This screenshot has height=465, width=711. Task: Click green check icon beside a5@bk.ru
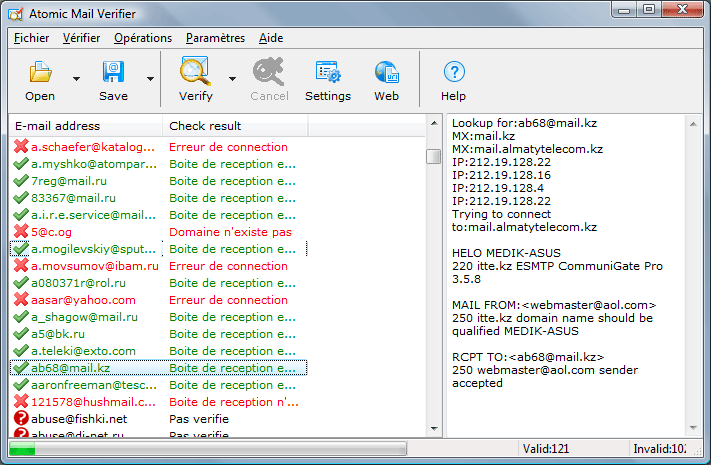21,333
